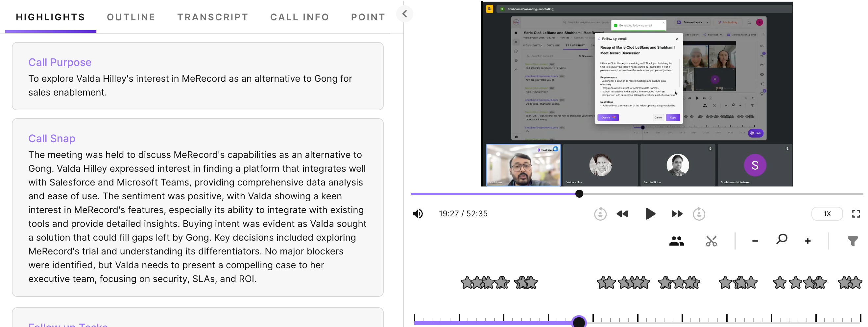Image resolution: width=868 pixels, height=327 pixels.
Task: Click the rewind double-arrow button
Action: 622,214
